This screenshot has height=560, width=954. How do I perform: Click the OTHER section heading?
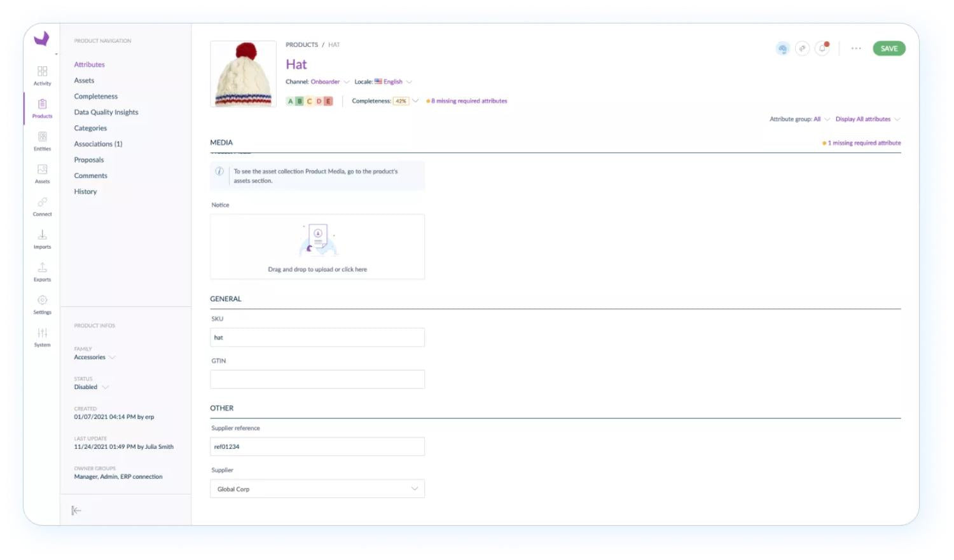pos(222,408)
